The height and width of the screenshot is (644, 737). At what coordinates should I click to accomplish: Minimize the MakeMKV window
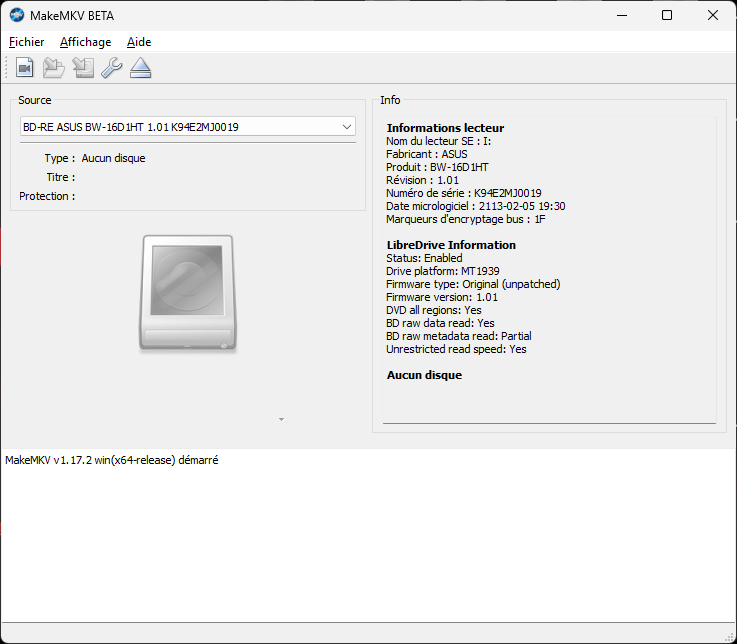(622, 16)
